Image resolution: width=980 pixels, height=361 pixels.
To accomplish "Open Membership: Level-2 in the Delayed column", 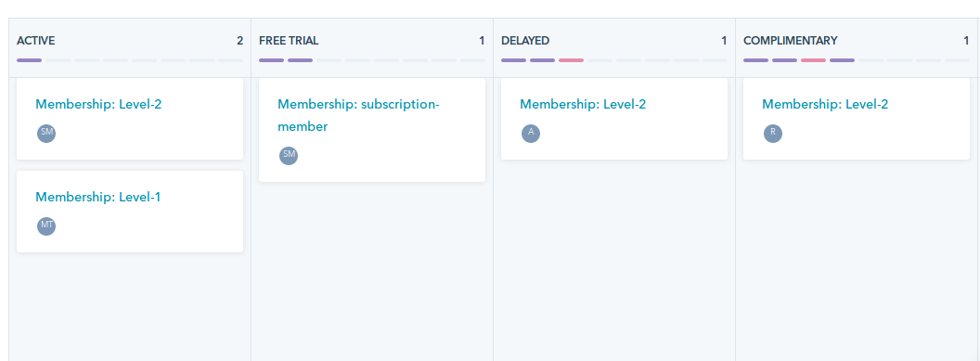I will coord(583,104).
